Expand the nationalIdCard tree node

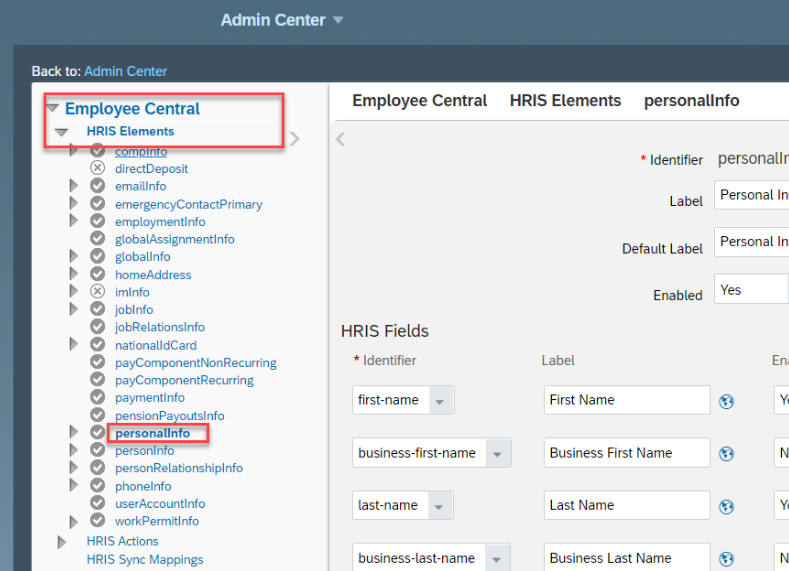pyautogui.click(x=73, y=344)
